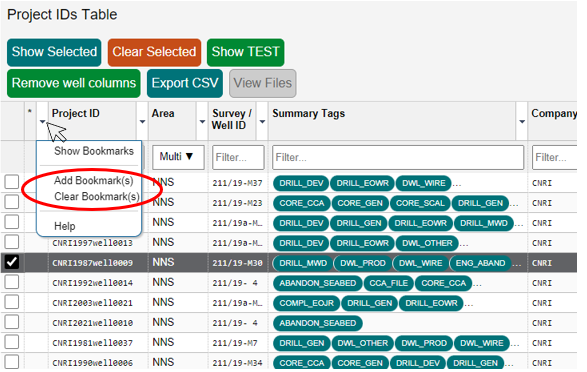Click well ID 211/19-M7
Screen dimensions: 587x372
(235, 343)
